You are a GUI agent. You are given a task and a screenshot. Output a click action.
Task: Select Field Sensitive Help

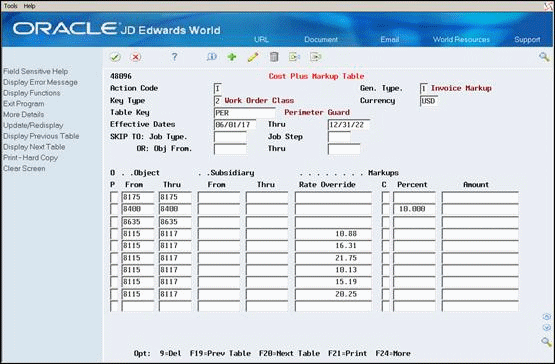pos(35,71)
